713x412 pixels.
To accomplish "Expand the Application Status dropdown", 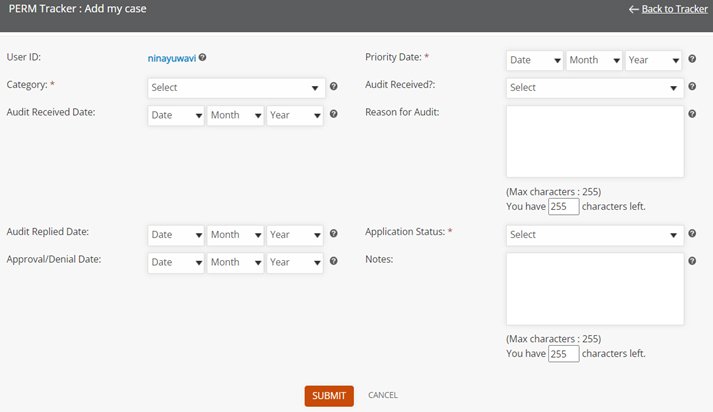I will (594, 234).
